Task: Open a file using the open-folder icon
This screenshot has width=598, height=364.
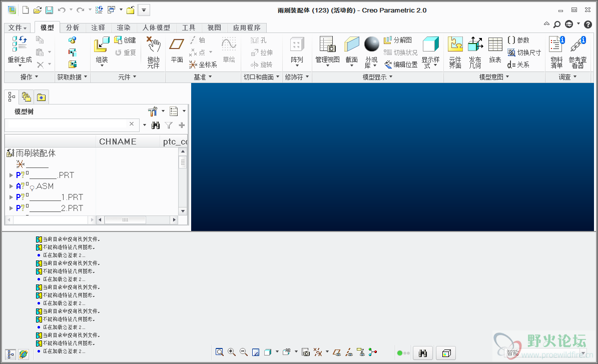Action: point(38,10)
